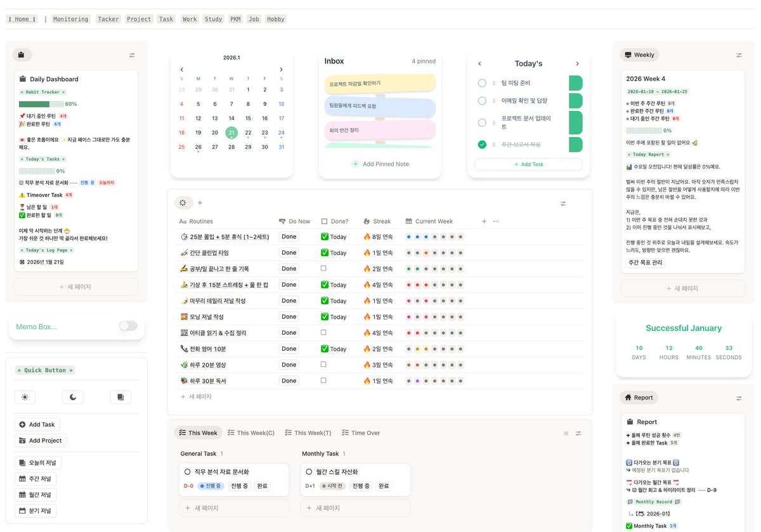Click the green tag on 팀 미팅 준비
The height and width of the screenshot is (532, 761).
click(575, 83)
